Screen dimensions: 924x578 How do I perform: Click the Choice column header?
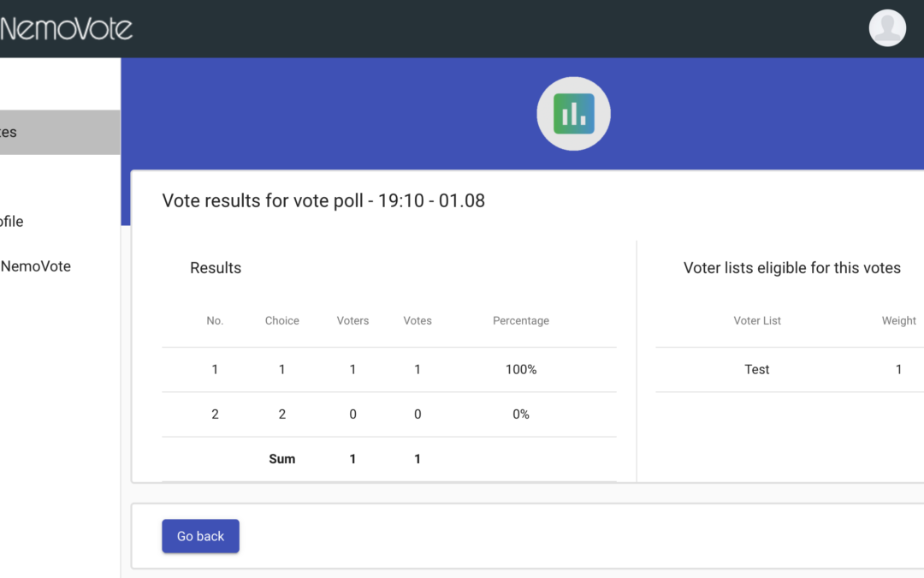tap(282, 321)
